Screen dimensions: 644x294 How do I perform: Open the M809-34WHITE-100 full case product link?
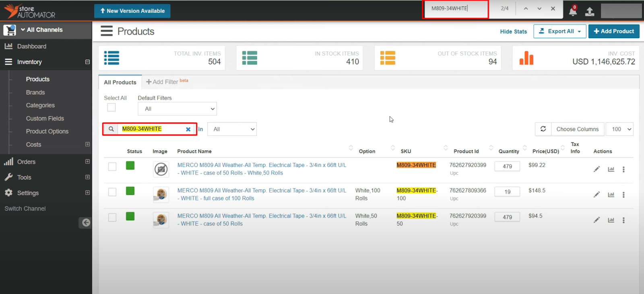pos(262,194)
